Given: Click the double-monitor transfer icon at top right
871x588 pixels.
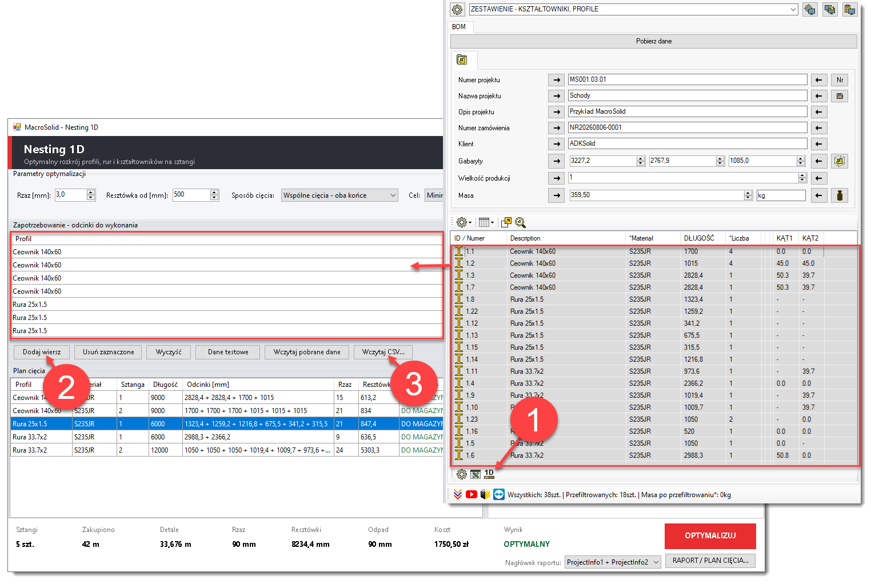Looking at the screenshot, I should tap(830, 9).
